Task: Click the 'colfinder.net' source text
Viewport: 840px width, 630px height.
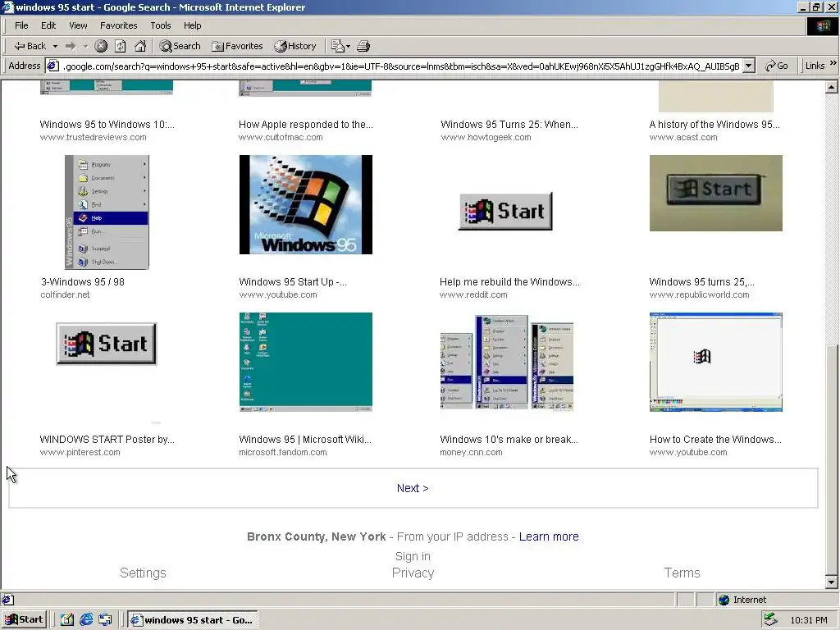Action: (66, 294)
